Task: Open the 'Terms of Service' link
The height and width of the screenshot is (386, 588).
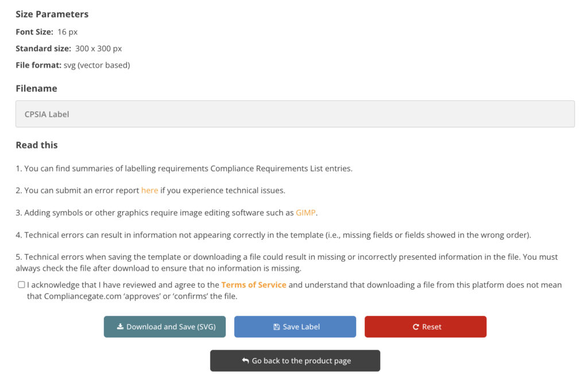Action: tap(254, 284)
